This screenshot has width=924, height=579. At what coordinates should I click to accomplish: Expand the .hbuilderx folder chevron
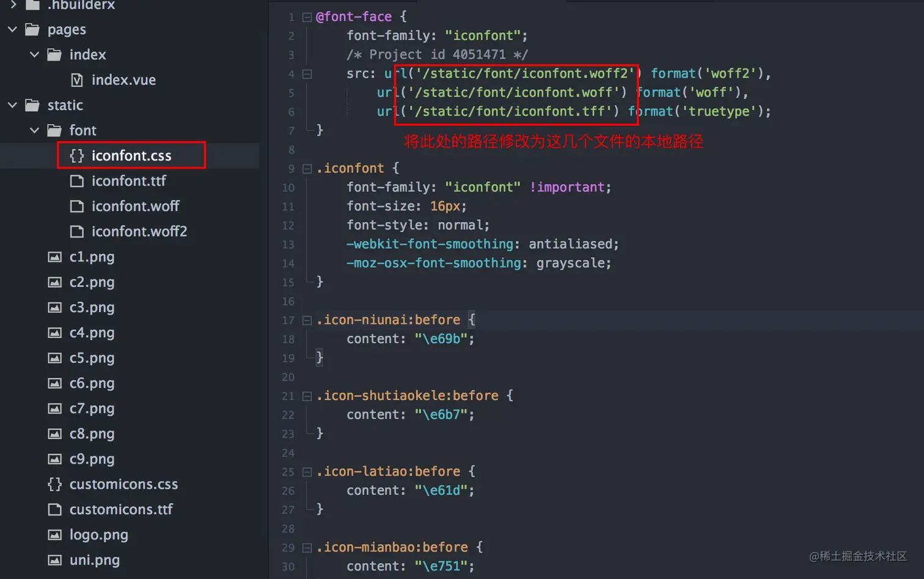point(13,4)
